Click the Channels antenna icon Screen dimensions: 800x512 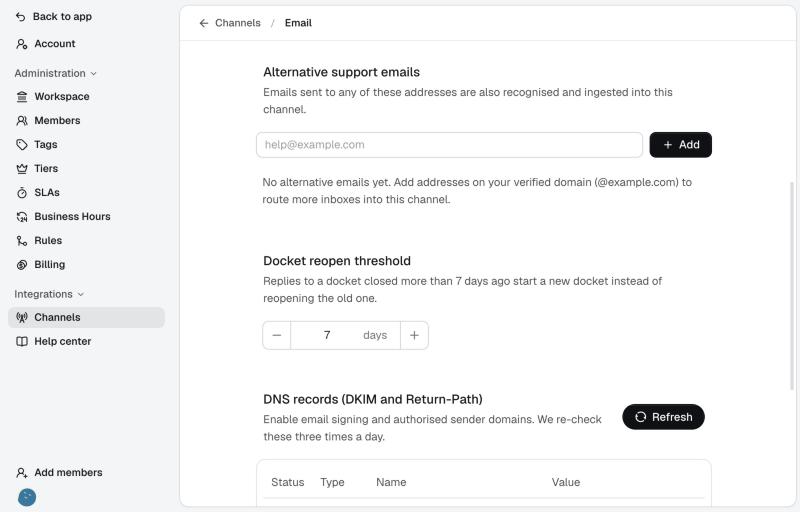21,317
